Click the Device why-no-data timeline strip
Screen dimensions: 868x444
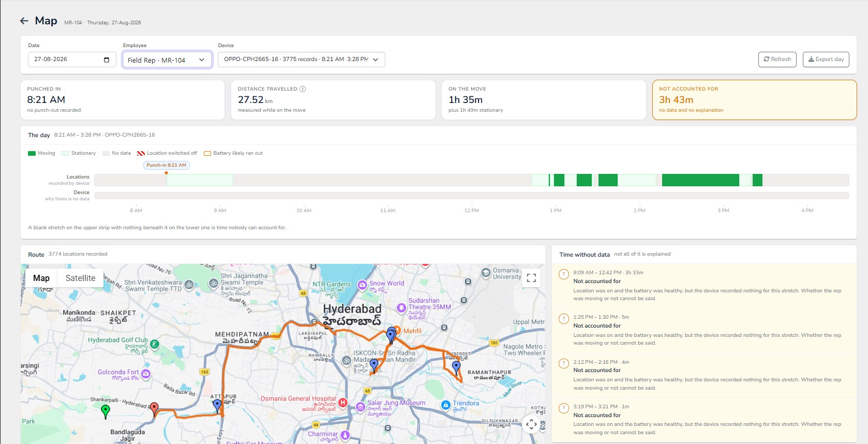472,196
